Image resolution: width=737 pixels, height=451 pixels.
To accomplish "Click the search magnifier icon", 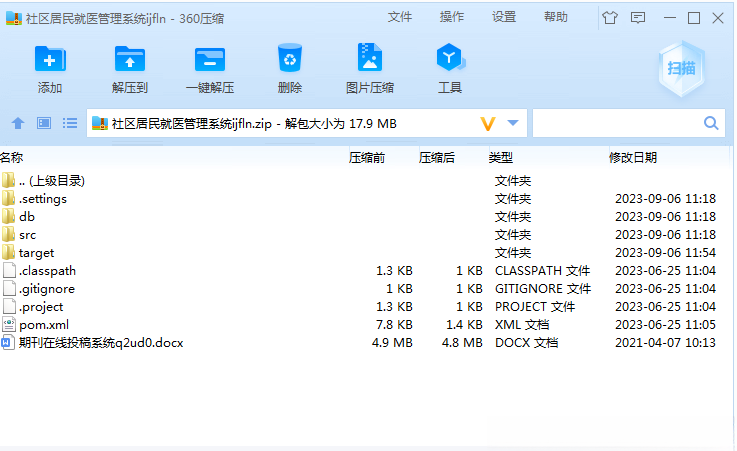I will (x=711, y=123).
